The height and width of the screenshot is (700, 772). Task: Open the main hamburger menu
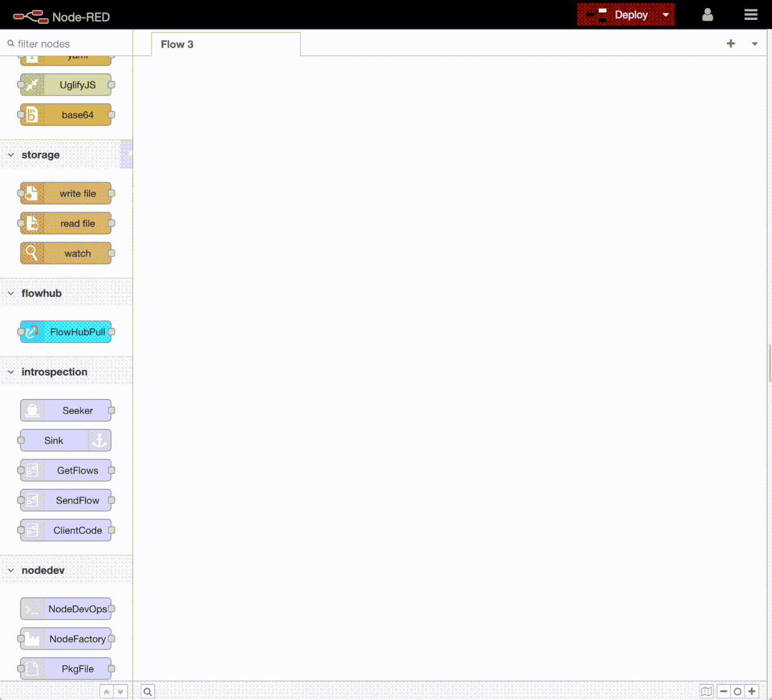(x=751, y=14)
